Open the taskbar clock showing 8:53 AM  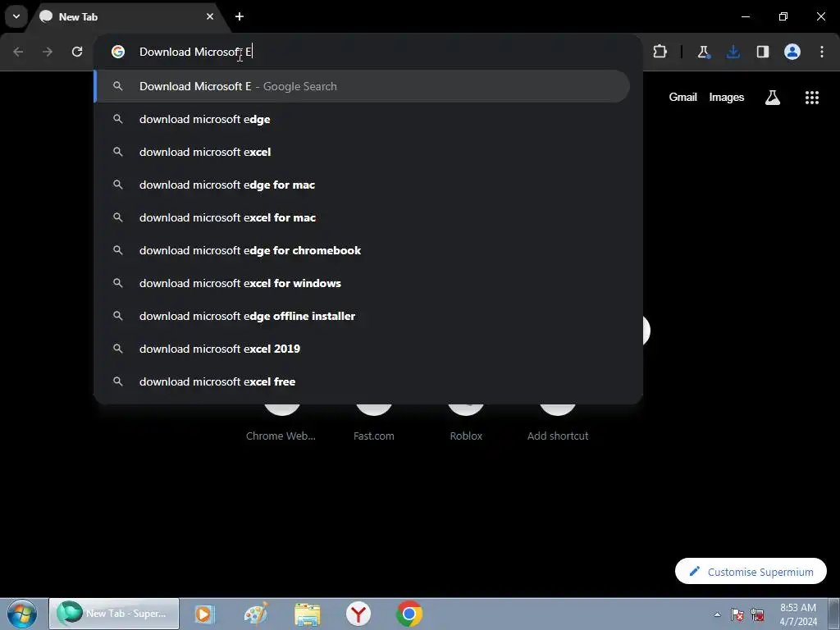(x=798, y=614)
